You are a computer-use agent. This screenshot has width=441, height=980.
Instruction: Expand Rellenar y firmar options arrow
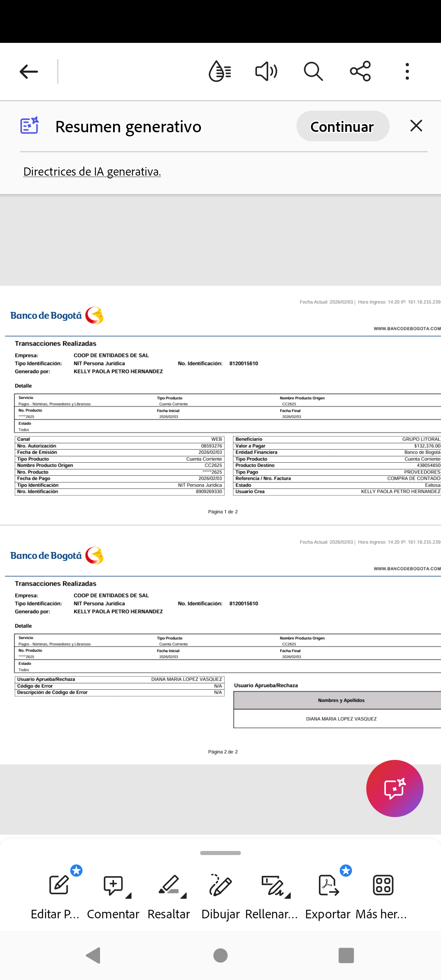click(287, 896)
